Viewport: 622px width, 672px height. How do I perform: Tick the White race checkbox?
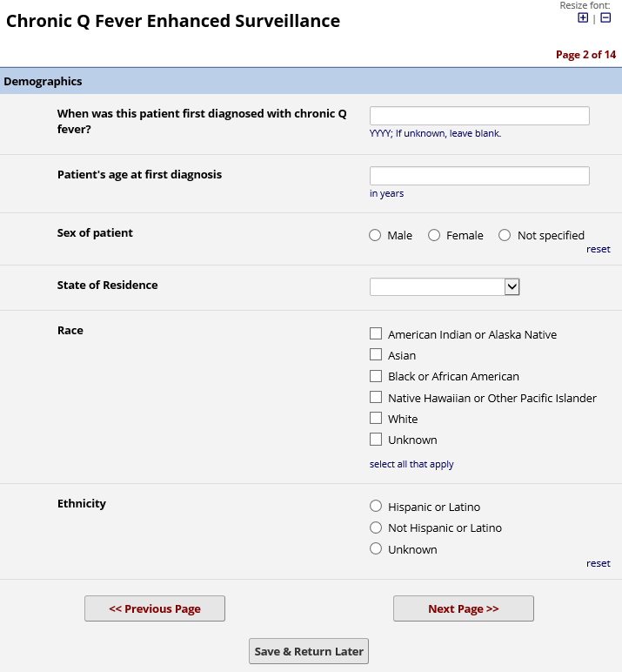tap(376, 418)
